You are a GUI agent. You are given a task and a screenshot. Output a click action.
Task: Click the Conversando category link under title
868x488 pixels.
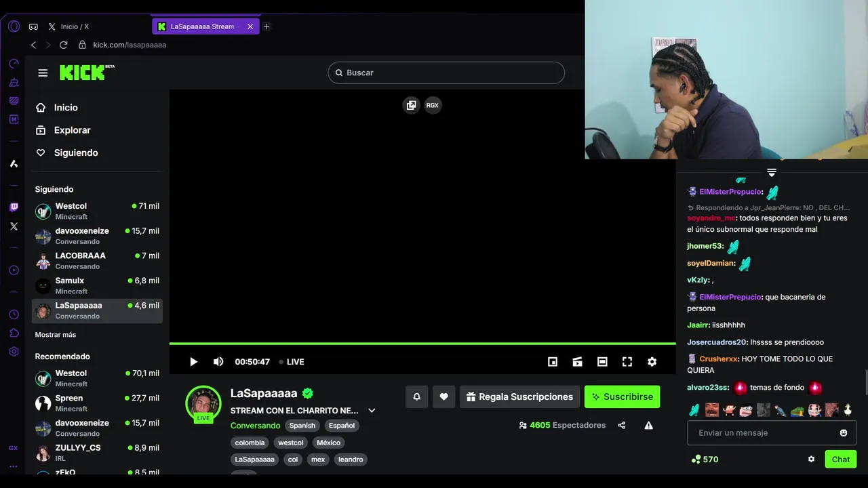point(255,426)
